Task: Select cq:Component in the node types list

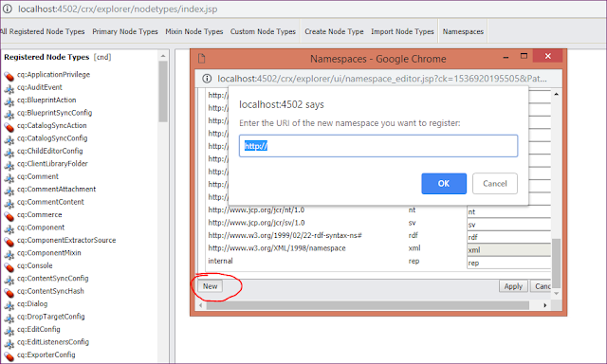Action: coord(41,227)
